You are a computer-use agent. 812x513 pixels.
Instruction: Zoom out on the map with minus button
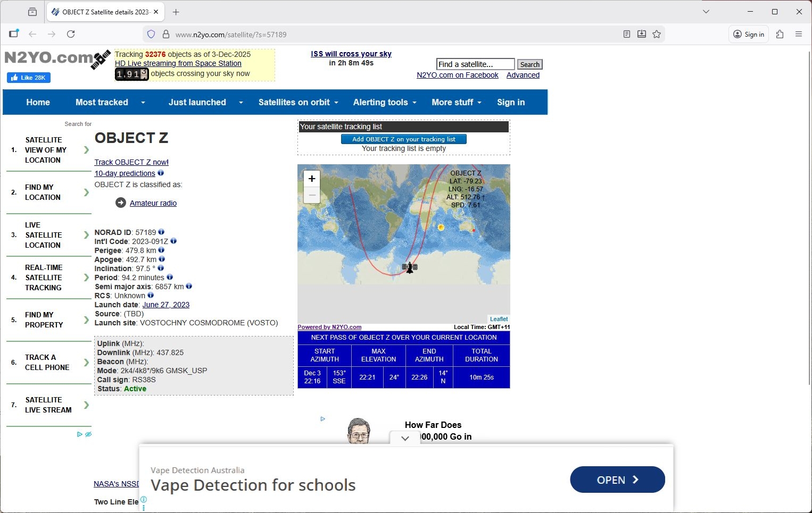pyautogui.click(x=312, y=195)
